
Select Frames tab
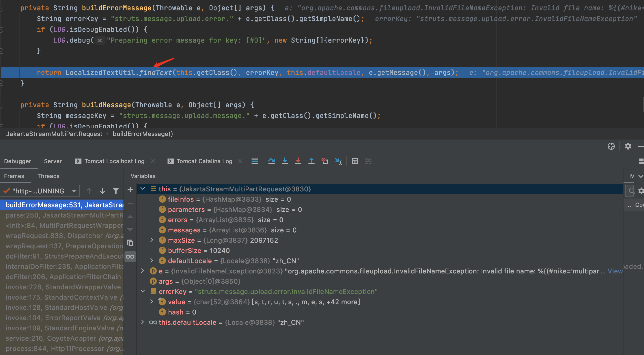14,176
